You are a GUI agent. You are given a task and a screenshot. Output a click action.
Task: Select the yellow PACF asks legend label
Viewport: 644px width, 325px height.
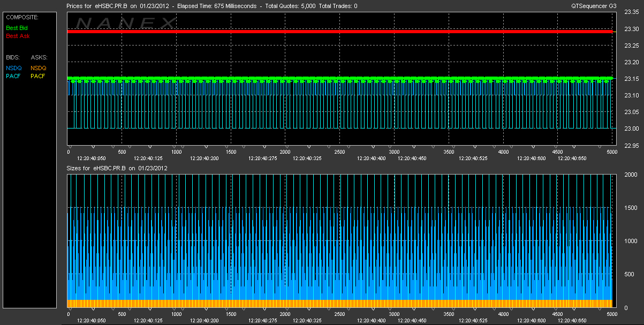(38, 76)
